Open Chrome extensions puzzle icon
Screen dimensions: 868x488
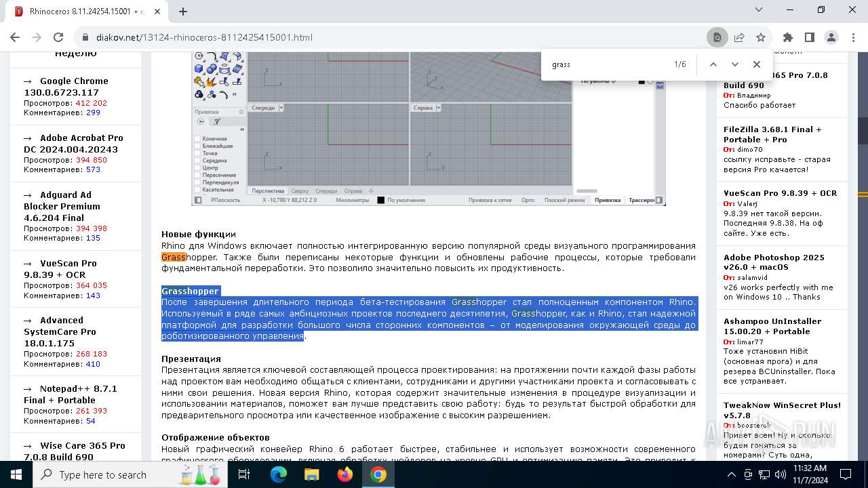[x=787, y=37]
